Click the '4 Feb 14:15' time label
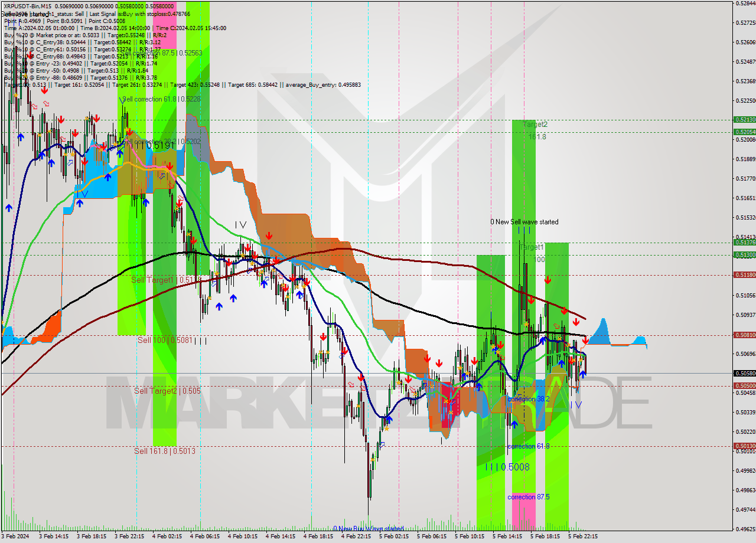The height and width of the screenshot is (543, 756). (x=280, y=537)
